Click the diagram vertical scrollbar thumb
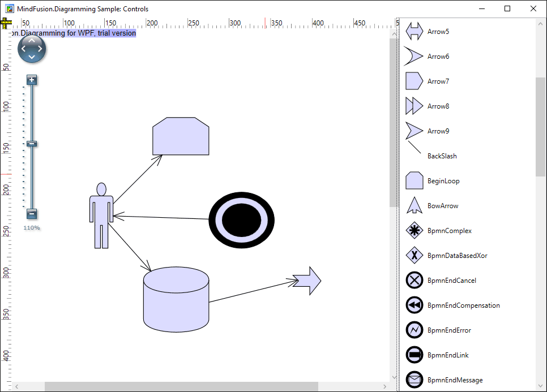 [394, 123]
